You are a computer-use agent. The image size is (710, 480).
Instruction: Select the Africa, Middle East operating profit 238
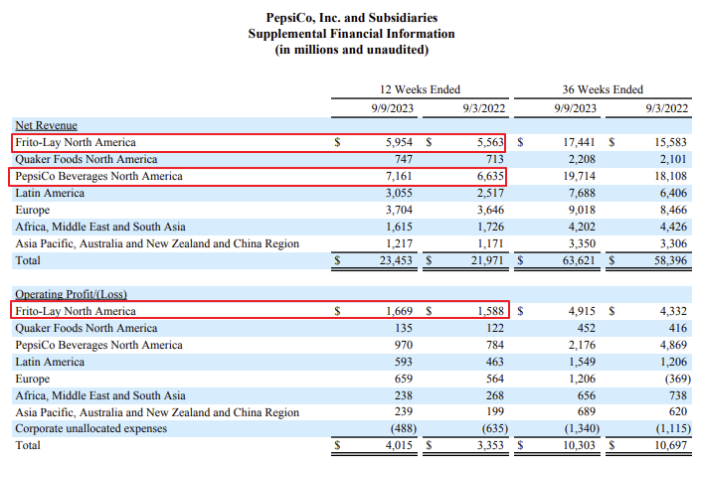[x=403, y=395]
